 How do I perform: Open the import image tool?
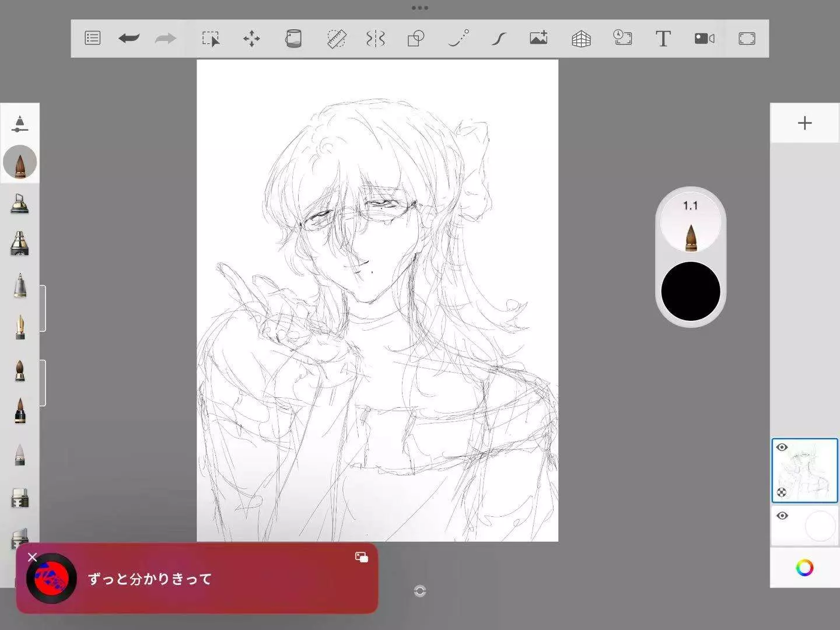538,38
